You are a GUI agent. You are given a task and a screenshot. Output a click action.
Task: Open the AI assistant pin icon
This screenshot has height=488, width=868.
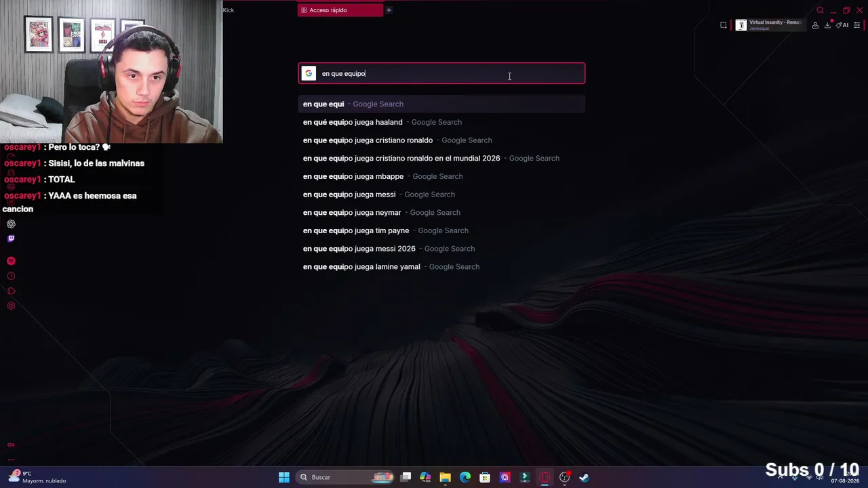coord(842,25)
